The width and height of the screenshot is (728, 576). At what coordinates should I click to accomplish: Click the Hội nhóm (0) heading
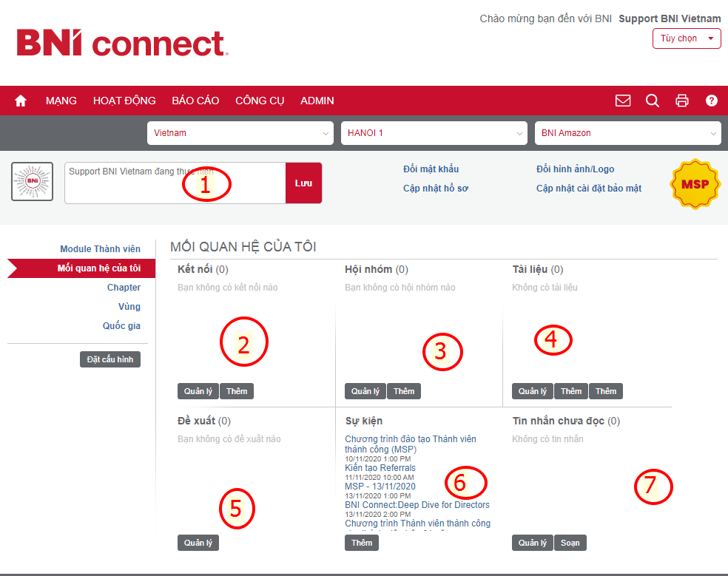tap(377, 269)
